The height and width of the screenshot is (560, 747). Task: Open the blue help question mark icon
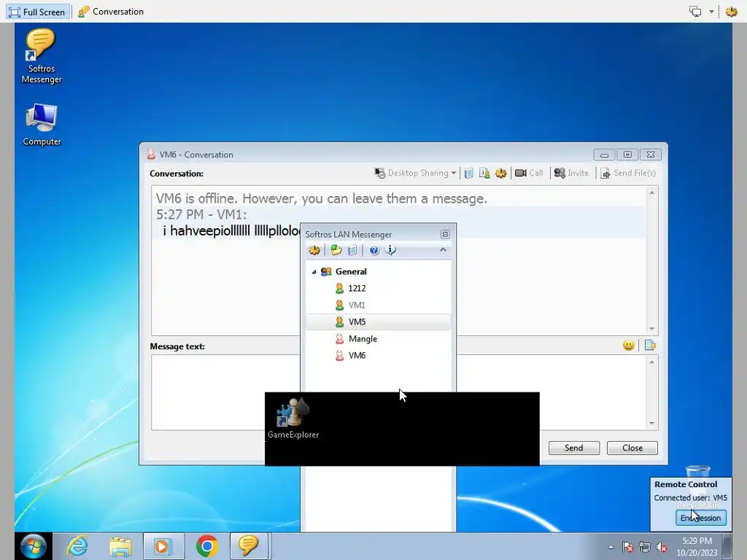(374, 250)
